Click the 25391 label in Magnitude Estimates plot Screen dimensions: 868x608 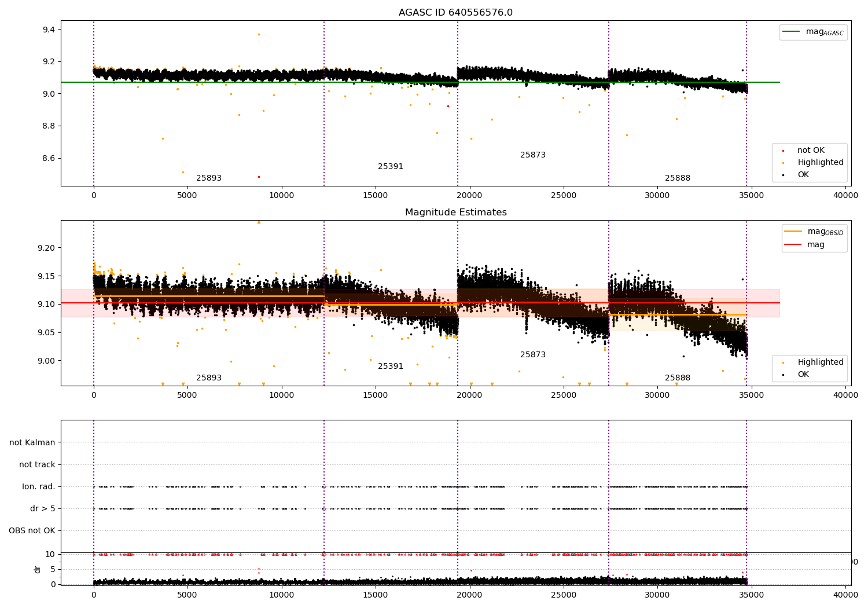click(391, 366)
